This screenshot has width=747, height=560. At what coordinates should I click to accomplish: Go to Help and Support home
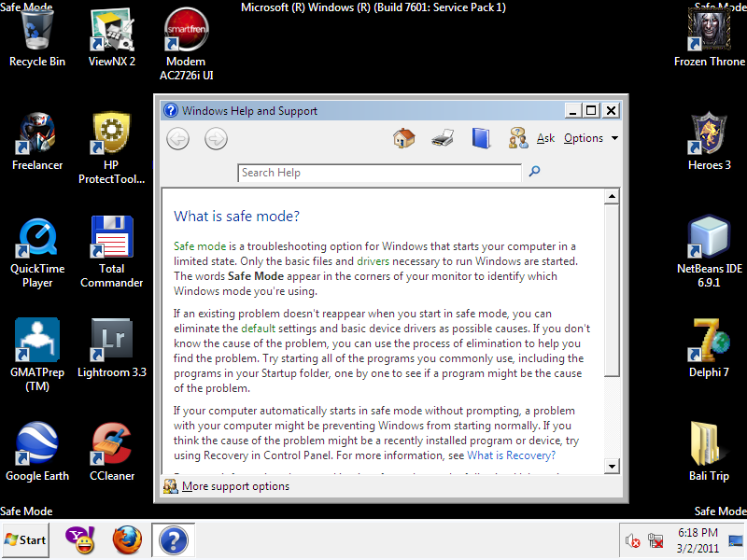click(404, 138)
